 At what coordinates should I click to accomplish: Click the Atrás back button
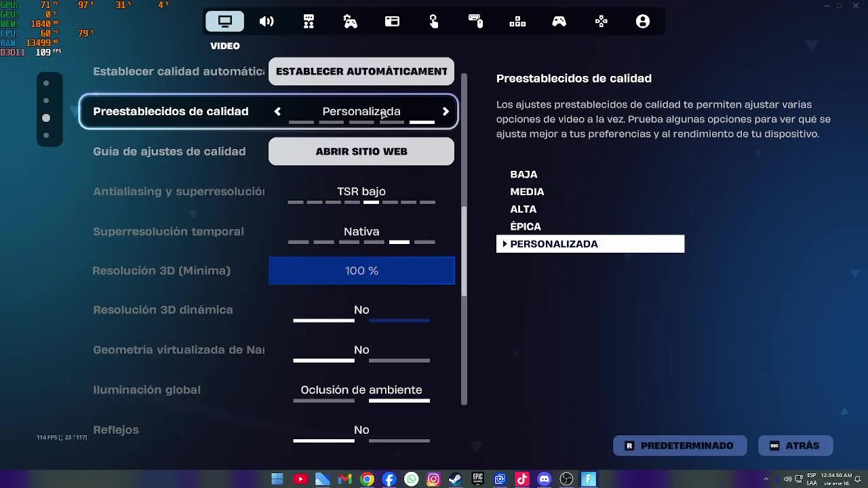tap(795, 446)
